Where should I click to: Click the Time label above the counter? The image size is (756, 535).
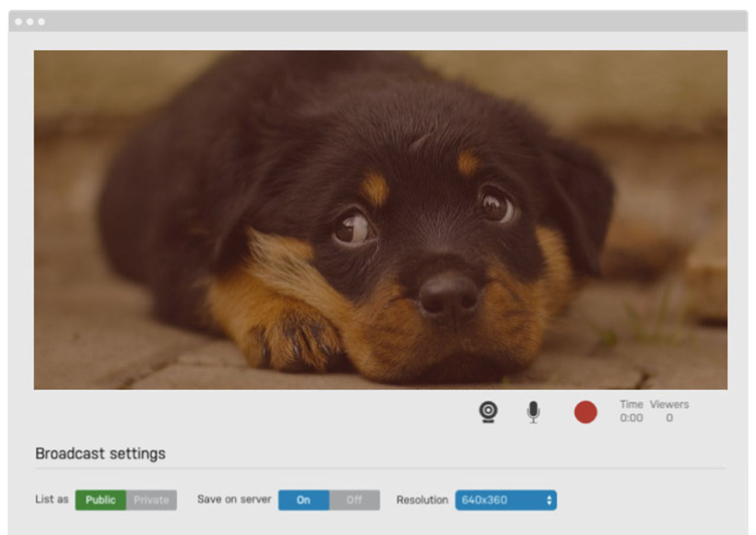[x=631, y=404]
